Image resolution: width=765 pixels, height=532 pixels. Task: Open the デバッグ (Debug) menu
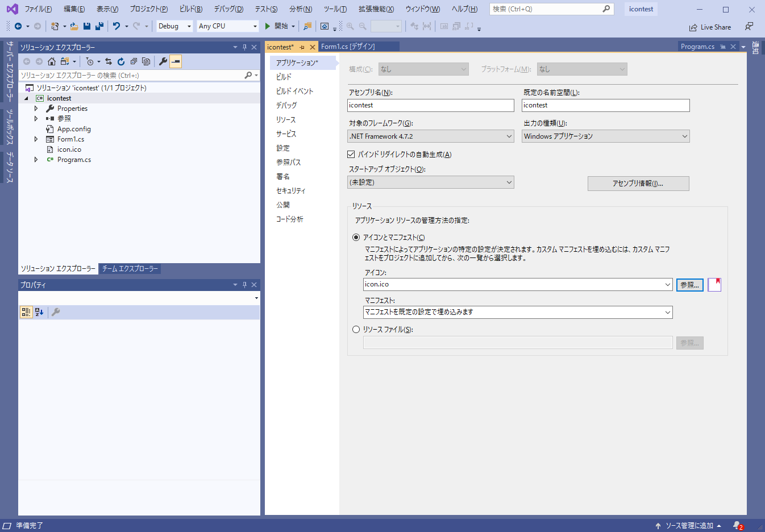[x=229, y=9]
